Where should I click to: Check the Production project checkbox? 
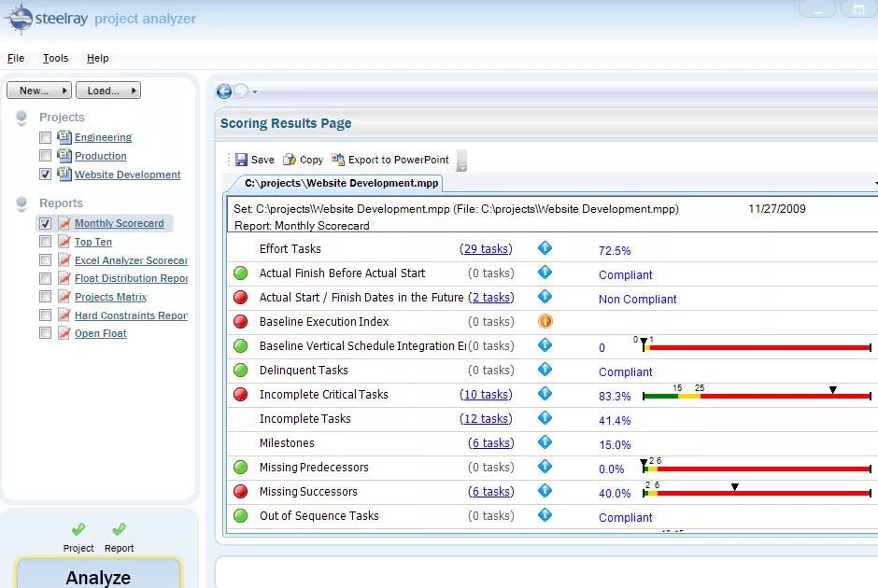[46, 156]
